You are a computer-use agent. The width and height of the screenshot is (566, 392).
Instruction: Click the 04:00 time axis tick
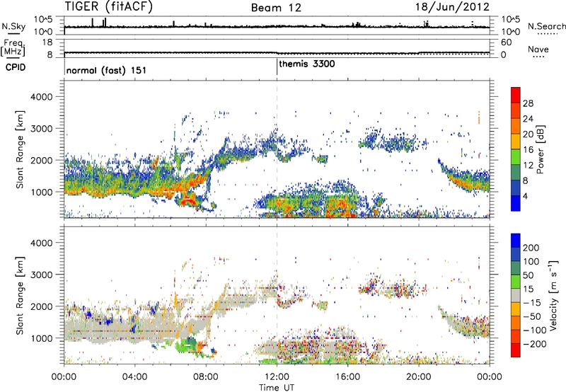tap(135, 377)
